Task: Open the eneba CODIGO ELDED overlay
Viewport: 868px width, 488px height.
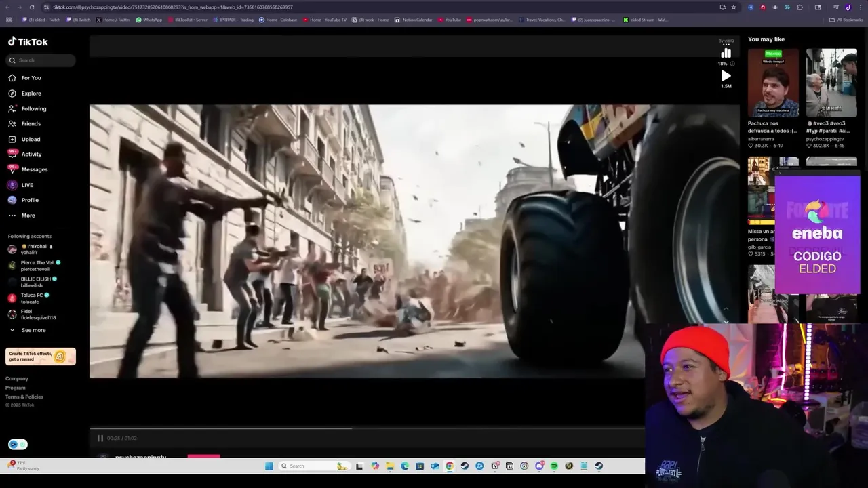Action: pyautogui.click(x=817, y=235)
